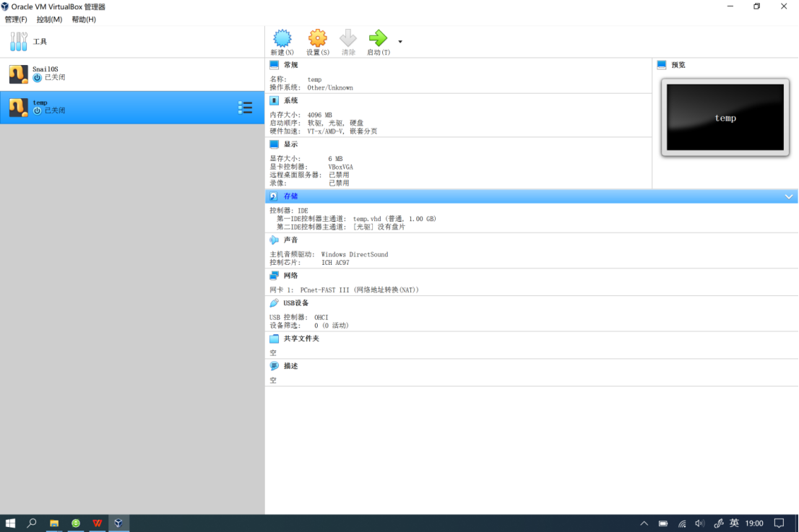Open the WPS Office taskbar icon
Screen dimensions: 799x532
click(x=97, y=523)
